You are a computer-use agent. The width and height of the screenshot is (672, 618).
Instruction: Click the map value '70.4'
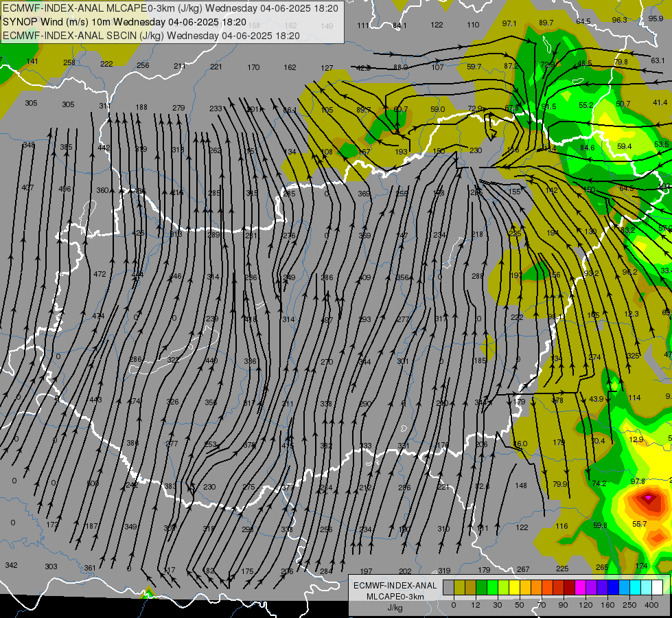598,441
